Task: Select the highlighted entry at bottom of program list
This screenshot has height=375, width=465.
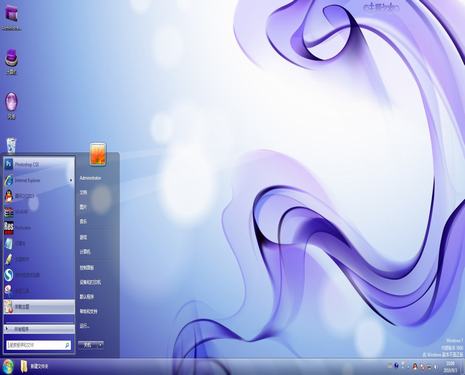Action: [39, 307]
